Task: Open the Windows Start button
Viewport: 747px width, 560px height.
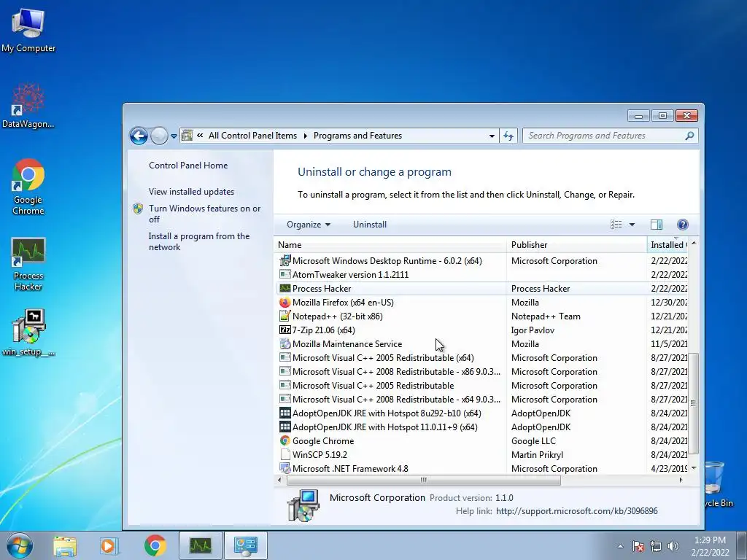Action: [19, 545]
